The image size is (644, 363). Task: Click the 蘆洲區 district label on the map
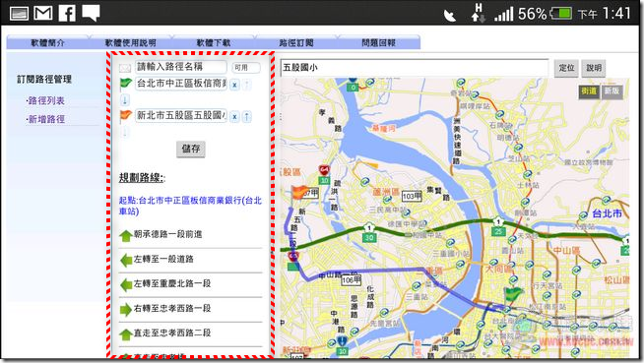[386, 192]
